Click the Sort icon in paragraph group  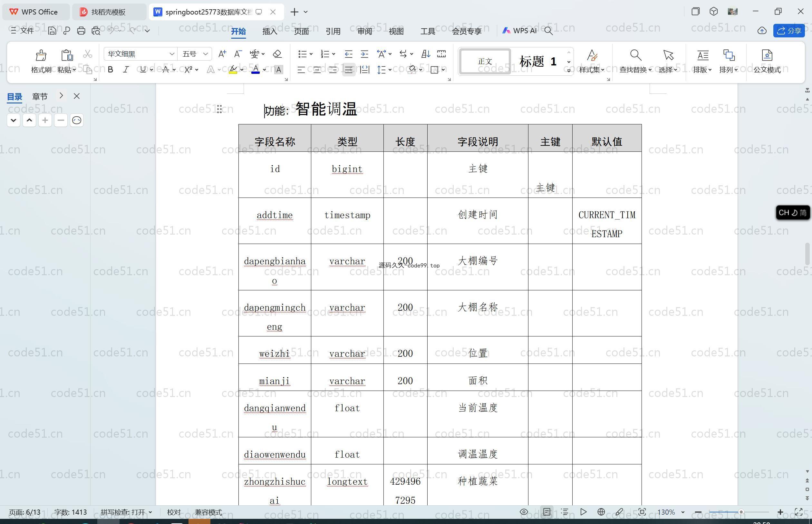click(x=426, y=54)
